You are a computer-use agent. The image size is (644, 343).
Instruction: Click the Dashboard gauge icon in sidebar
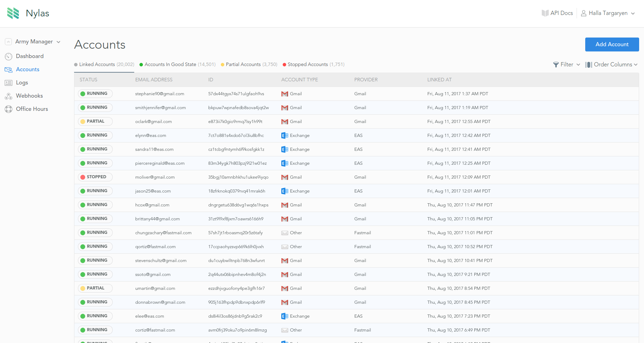[x=9, y=56]
